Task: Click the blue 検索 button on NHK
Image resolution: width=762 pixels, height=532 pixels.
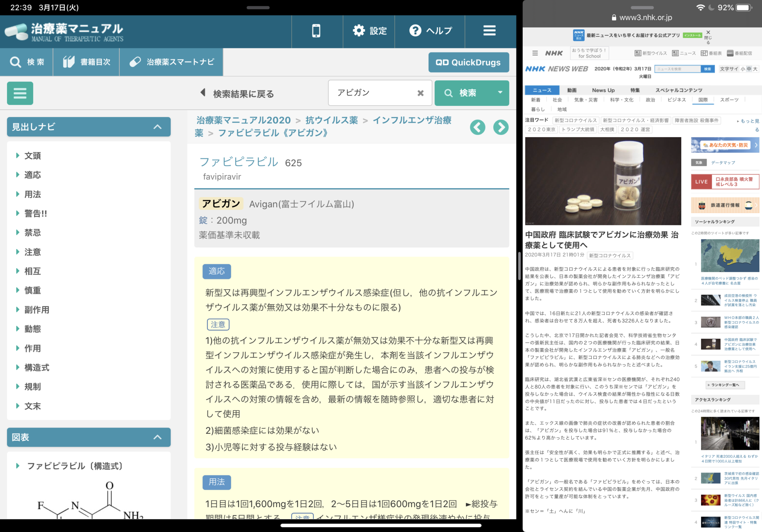Action: pyautogui.click(x=707, y=69)
